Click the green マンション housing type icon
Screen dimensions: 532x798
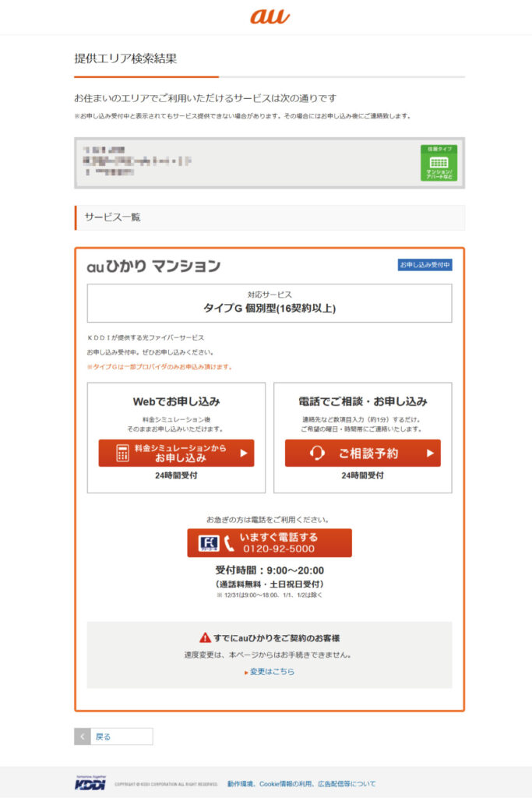[x=439, y=163]
